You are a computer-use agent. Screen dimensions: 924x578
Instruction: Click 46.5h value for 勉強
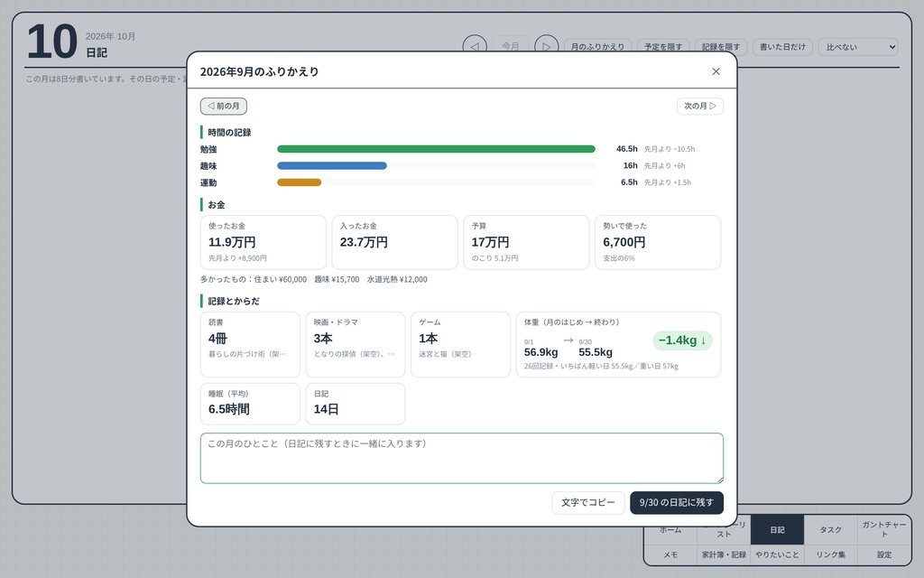[x=626, y=149]
